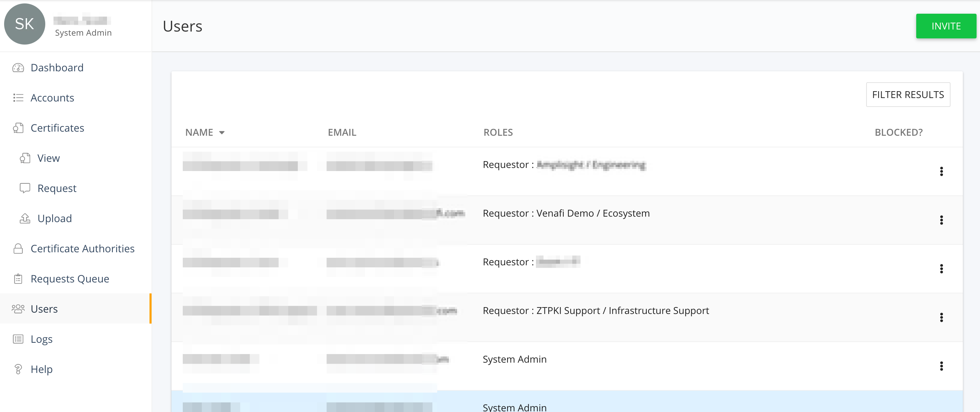The image size is (980, 412).
Task: Click the Certificates ribbon icon
Action: pos(18,128)
